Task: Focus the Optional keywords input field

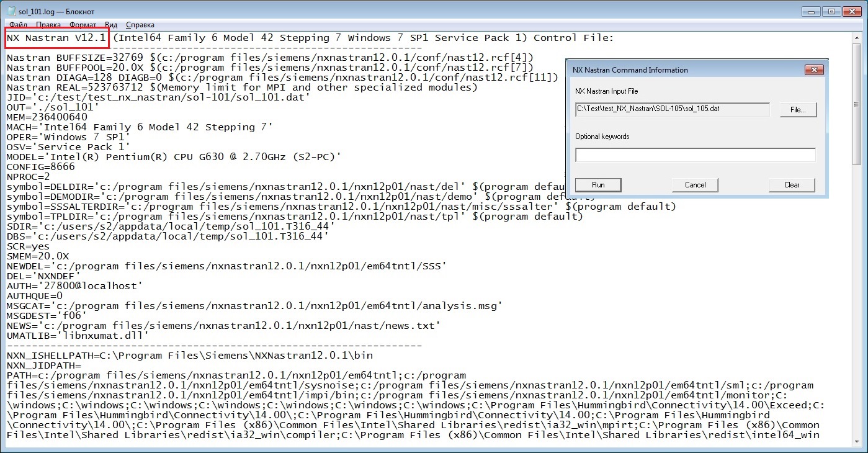Action: pos(695,155)
